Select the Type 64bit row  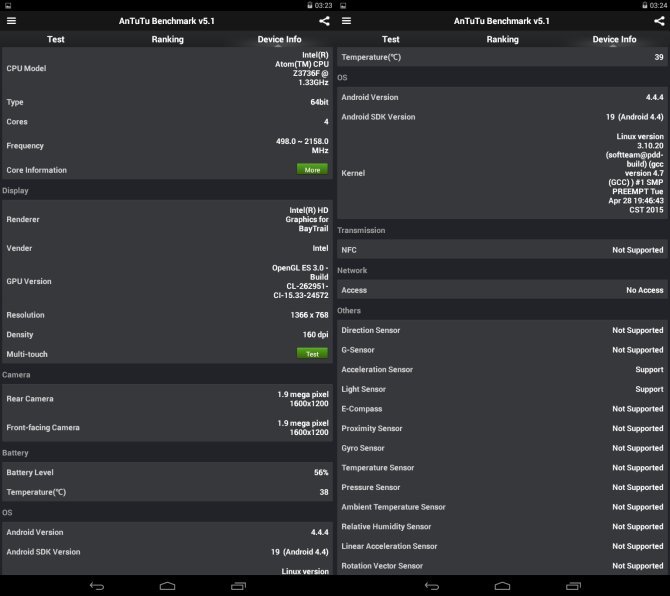click(168, 102)
